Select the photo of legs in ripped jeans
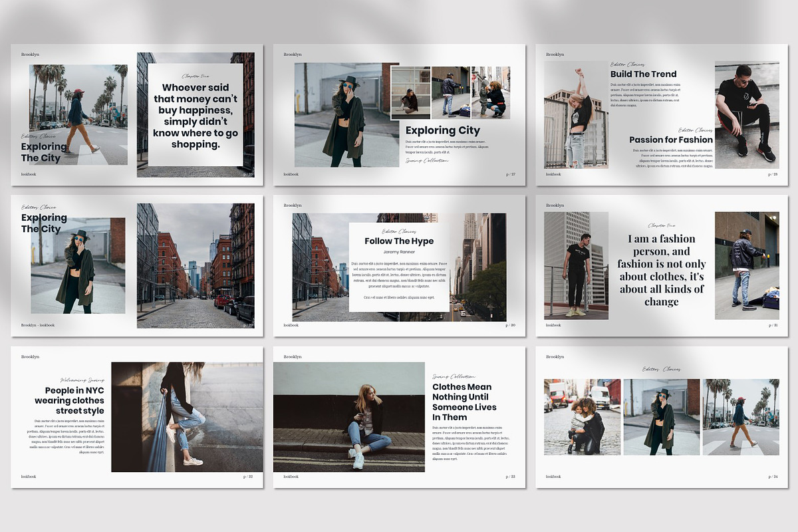The width and height of the screenshot is (798, 532). pyautogui.click(x=187, y=417)
